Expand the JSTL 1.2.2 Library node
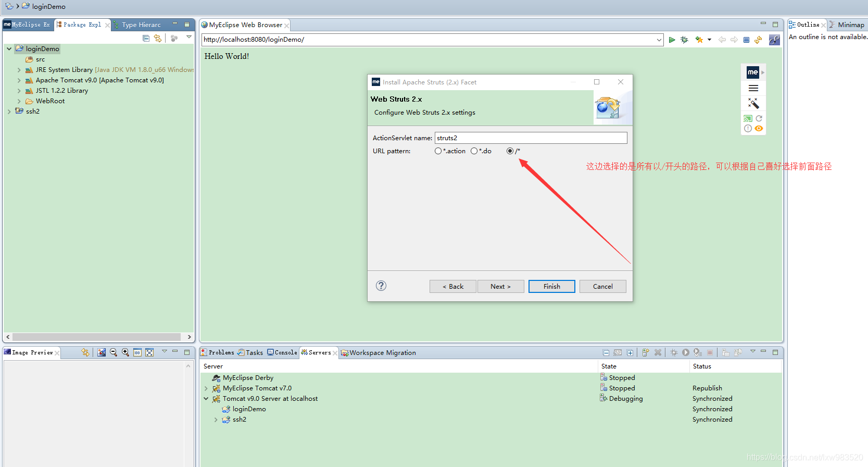 tap(19, 91)
